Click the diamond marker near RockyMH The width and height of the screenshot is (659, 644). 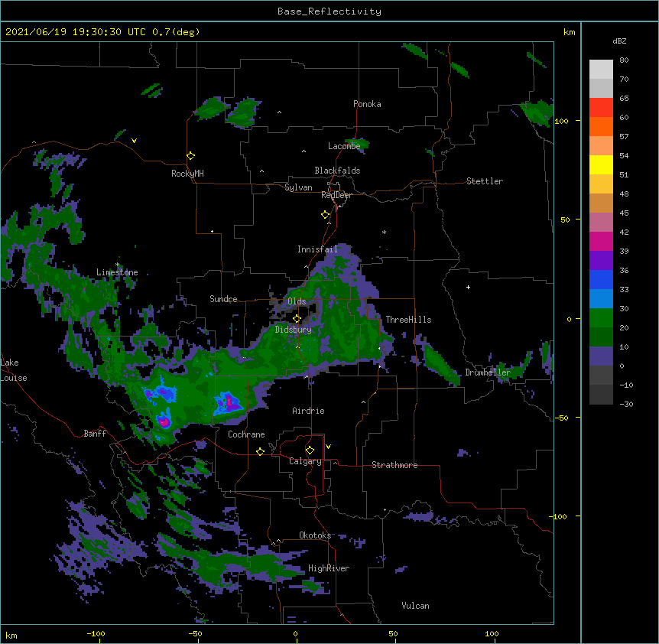(190, 156)
